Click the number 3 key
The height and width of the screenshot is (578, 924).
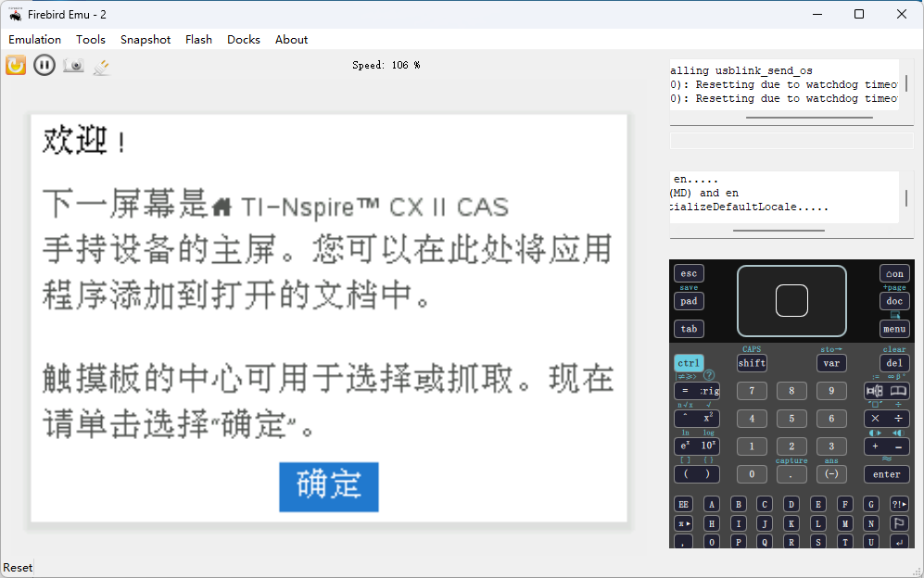pyautogui.click(x=831, y=446)
